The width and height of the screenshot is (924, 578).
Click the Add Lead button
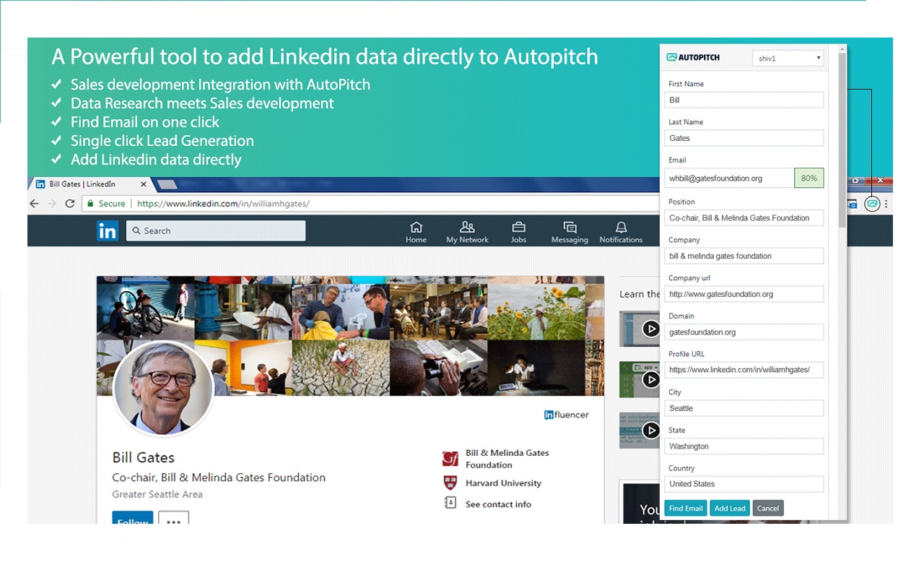(x=729, y=508)
